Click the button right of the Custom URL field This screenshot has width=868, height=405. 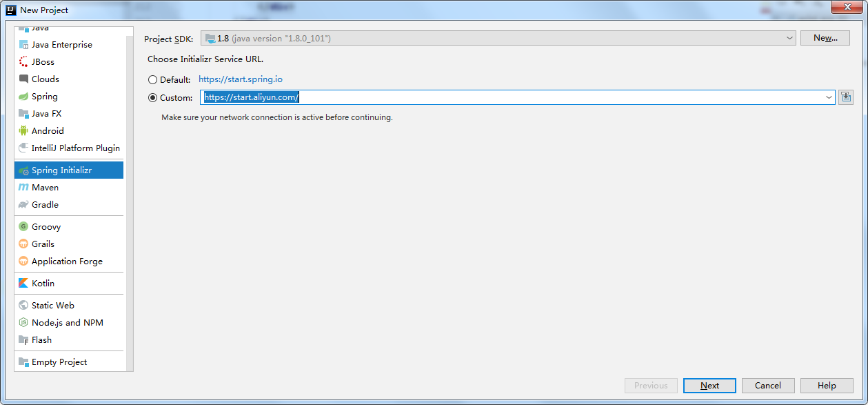pos(846,97)
